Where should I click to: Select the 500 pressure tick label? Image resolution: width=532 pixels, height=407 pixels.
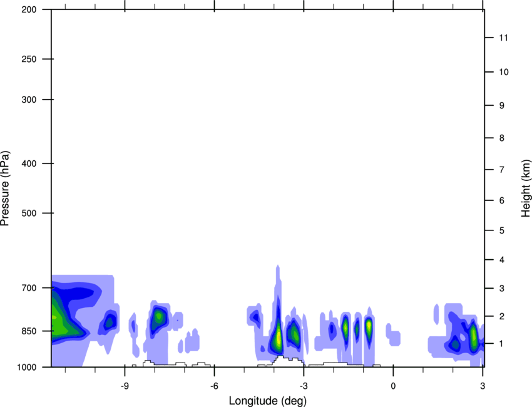tap(29, 213)
